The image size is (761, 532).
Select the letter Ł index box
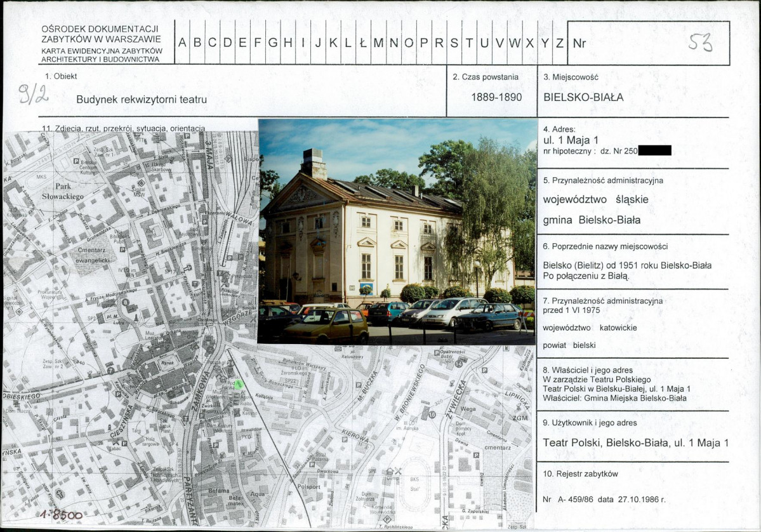(x=363, y=43)
